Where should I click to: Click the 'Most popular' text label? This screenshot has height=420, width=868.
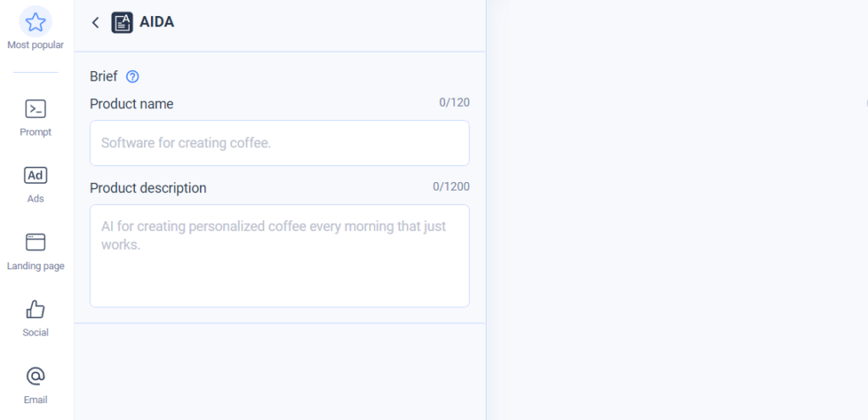36,46
